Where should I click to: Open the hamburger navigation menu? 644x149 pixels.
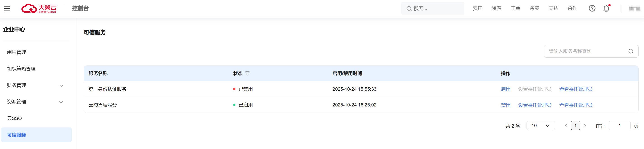point(7,9)
